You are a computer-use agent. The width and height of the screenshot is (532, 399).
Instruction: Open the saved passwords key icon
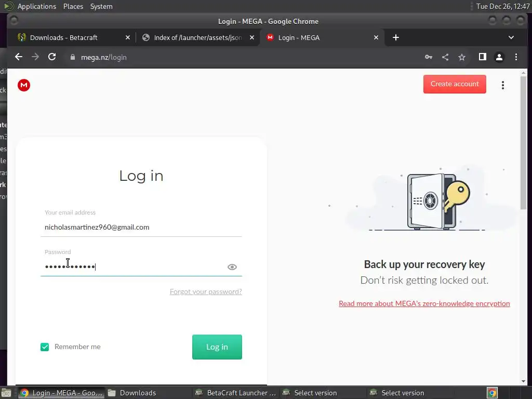[429, 57]
